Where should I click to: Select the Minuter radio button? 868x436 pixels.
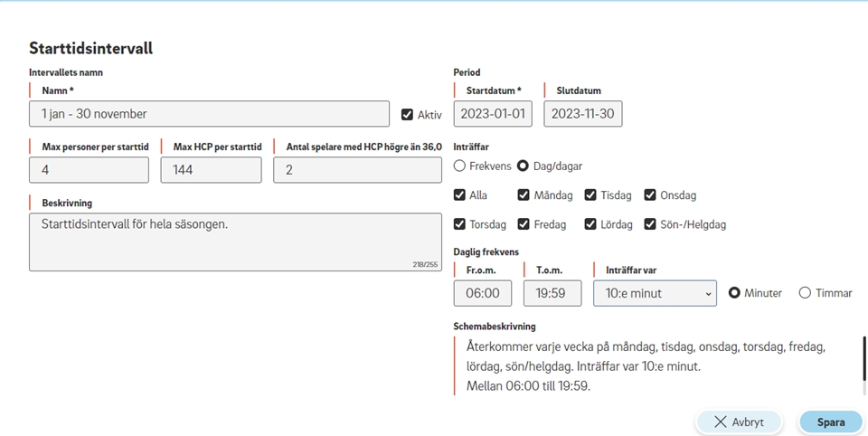click(734, 293)
